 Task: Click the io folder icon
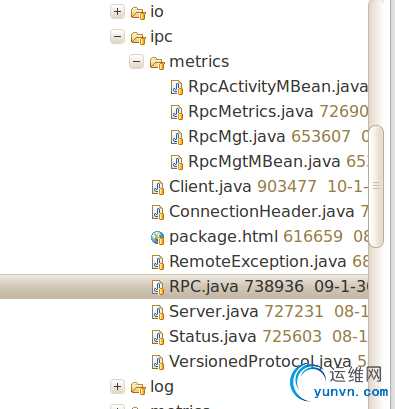click(138, 13)
